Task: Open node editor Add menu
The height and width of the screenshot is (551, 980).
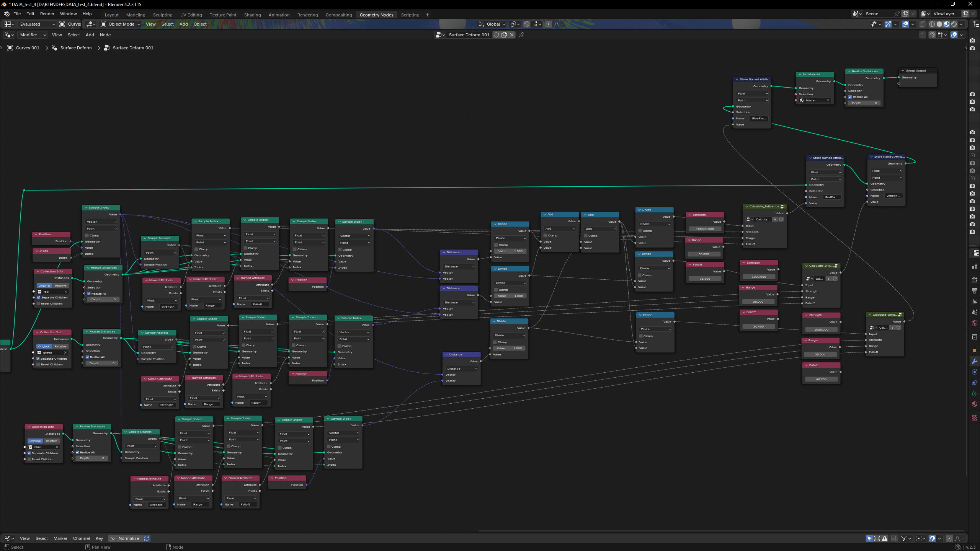Action: point(90,35)
